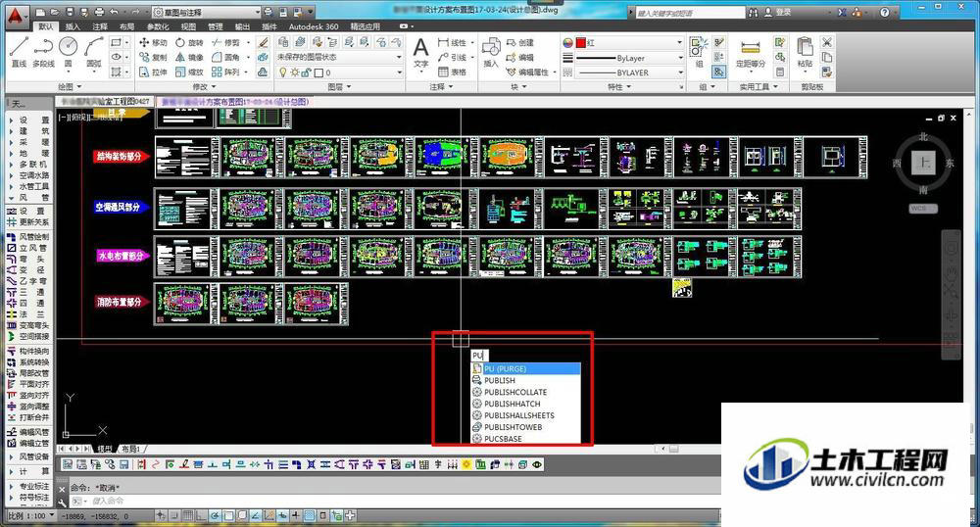This screenshot has width=980, height=527.
Task: Open the Text (文字) annotation tool
Action: pyautogui.click(x=420, y=53)
